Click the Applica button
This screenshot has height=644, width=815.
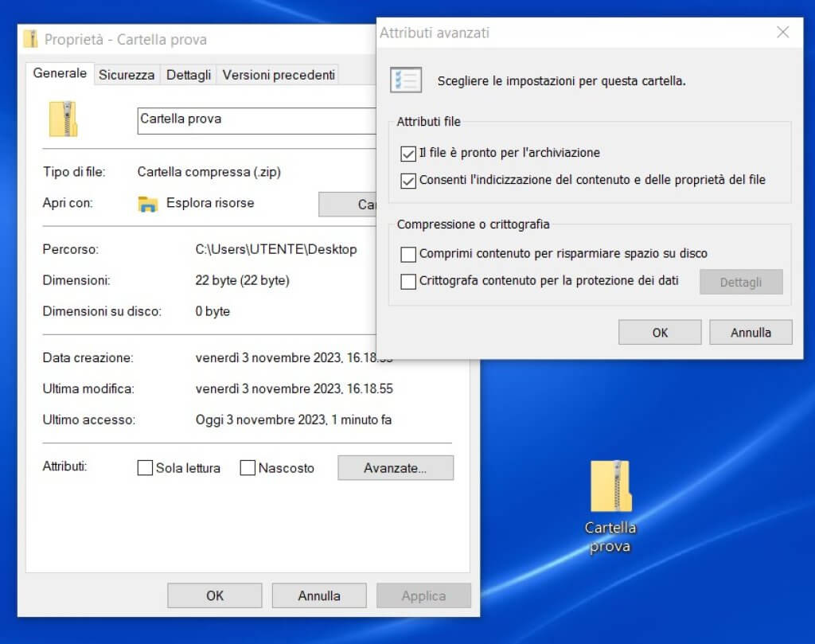click(x=423, y=595)
